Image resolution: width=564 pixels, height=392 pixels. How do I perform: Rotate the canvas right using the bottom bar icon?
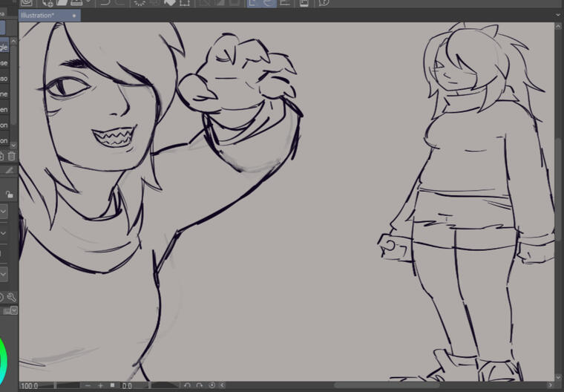(x=199, y=386)
